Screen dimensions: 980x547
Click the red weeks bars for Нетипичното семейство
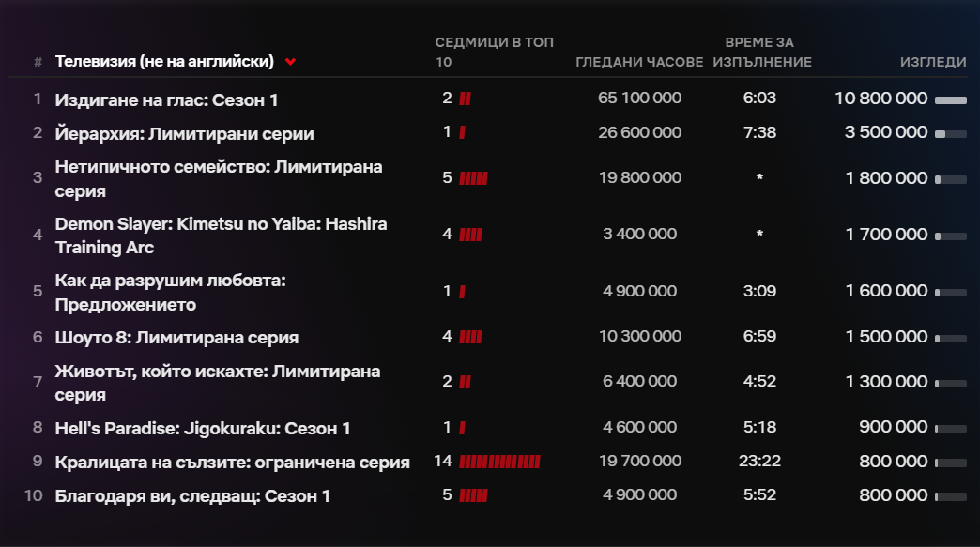point(473,178)
